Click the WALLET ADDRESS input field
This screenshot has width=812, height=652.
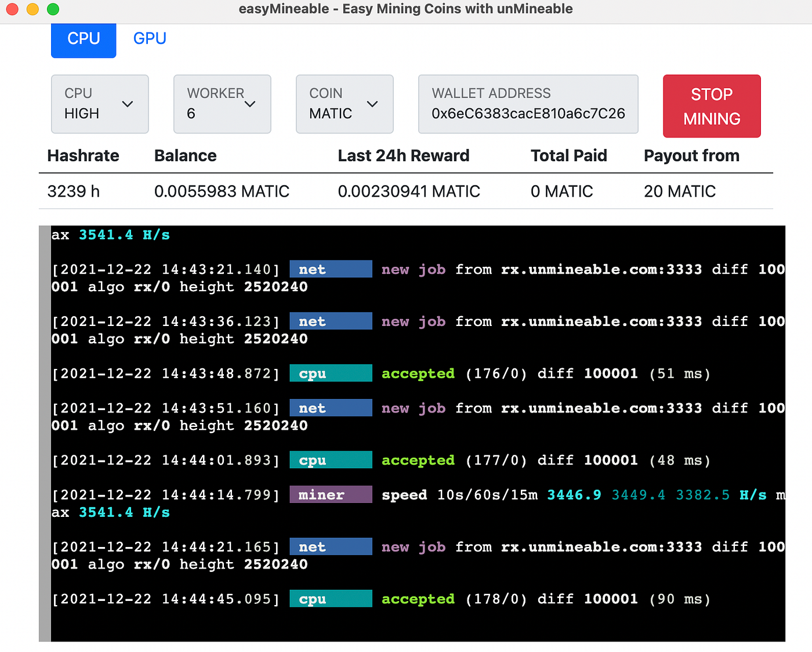(528, 104)
